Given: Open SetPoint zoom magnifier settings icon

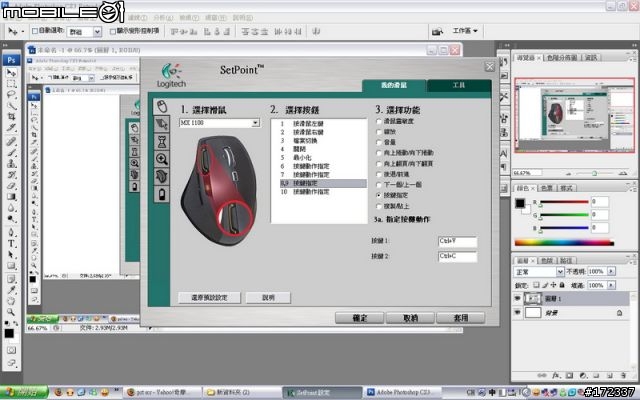Looking at the screenshot, I should (x=162, y=159).
